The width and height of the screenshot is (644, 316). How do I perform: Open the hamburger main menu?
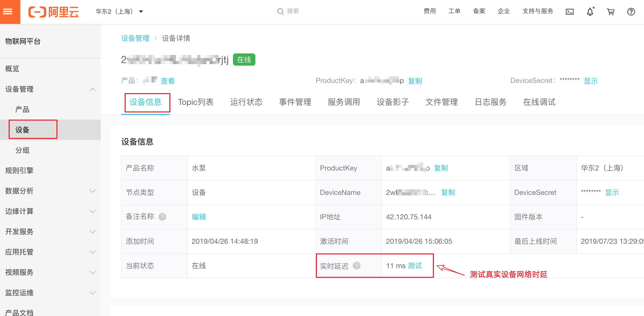[8, 12]
